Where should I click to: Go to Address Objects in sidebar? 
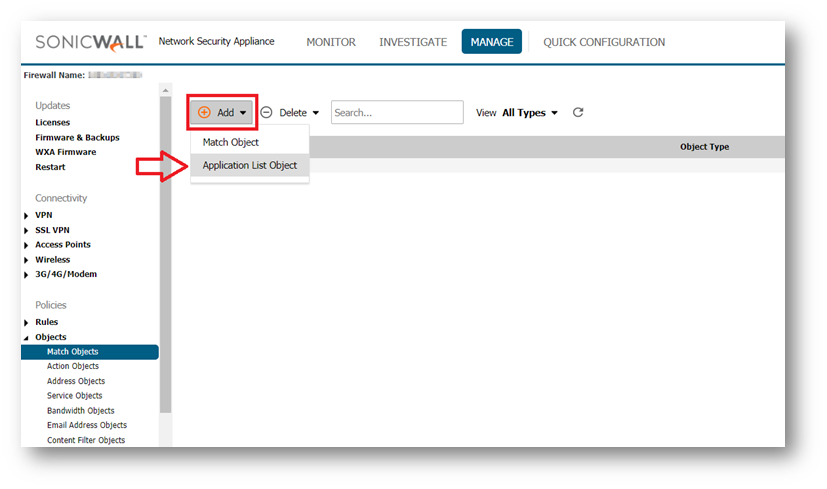[x=75, y=381]
